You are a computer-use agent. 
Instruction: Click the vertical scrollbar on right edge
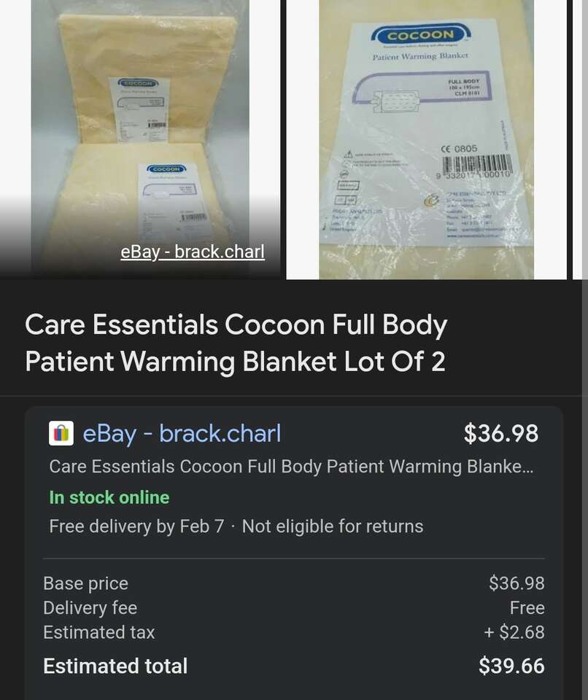(585, 350)
